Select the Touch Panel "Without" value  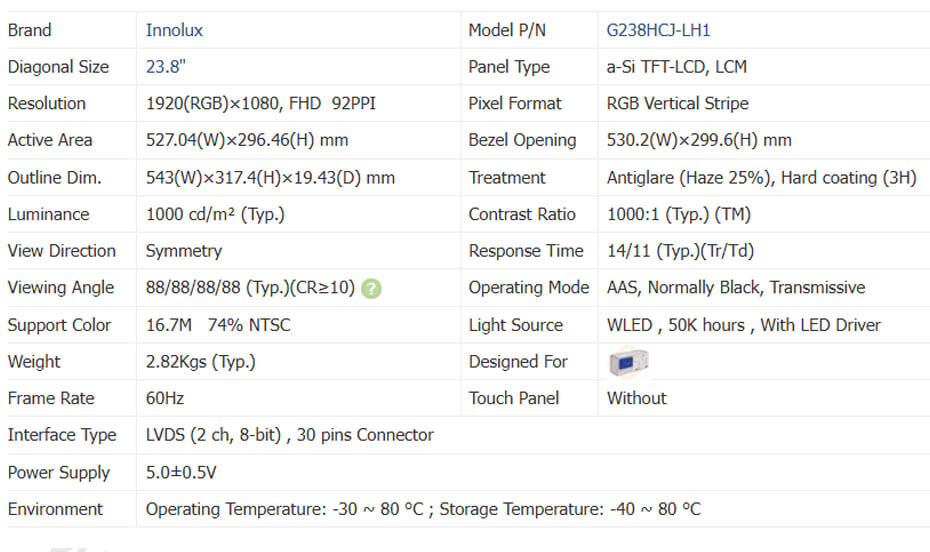(636, 398)
